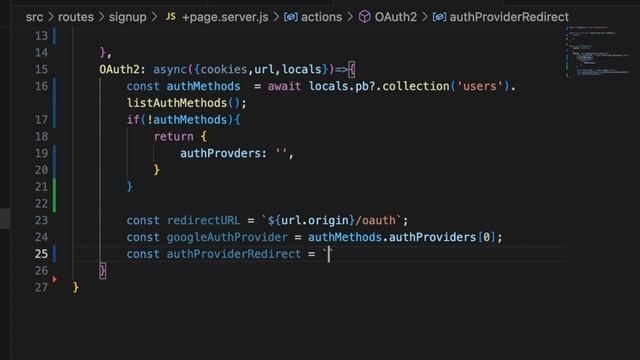The height and width of the screenshot is (360, 640).
Task: Click the cube icon before OAuth2
Action: click(364, 17)
